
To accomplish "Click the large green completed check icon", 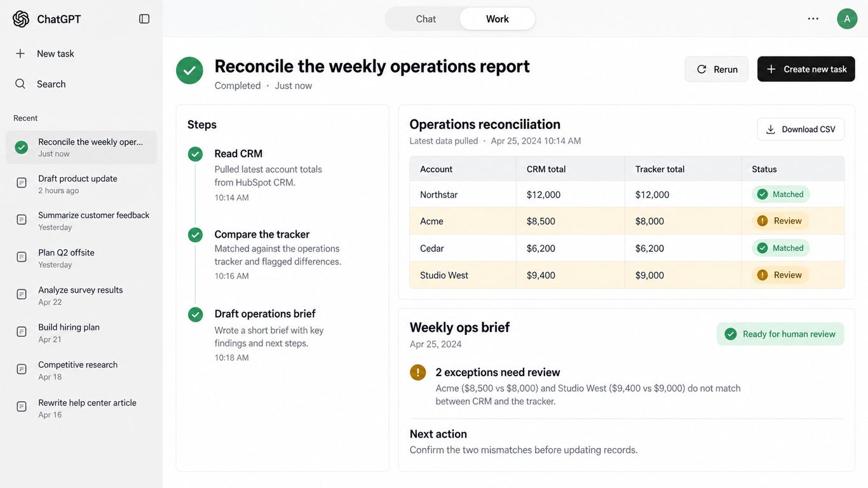I will pyautogui.click(x=189, y=71).
